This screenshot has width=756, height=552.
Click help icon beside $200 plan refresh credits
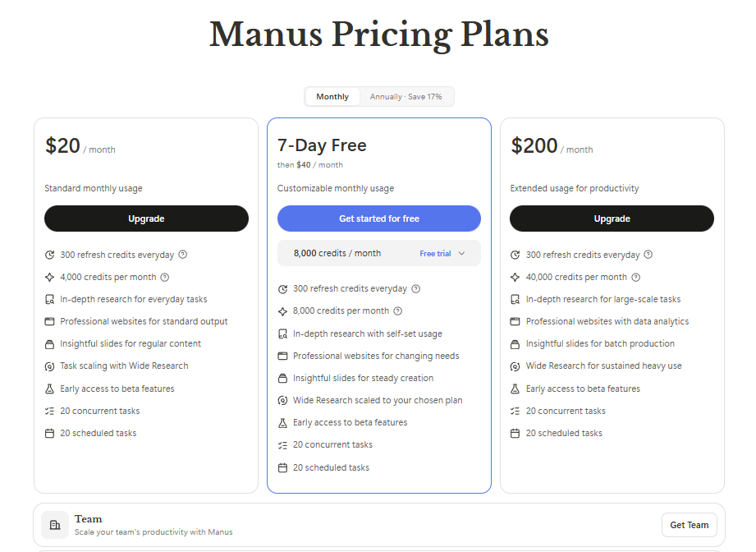click(x=648, y=255)
